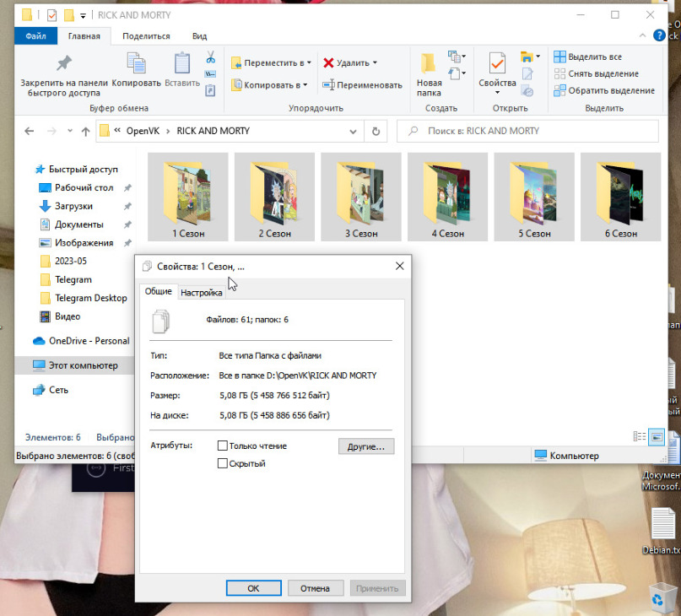681x616 pixels.
Task: Open the easy access dropdown in Создать
Action: click(x=457, y=73)
